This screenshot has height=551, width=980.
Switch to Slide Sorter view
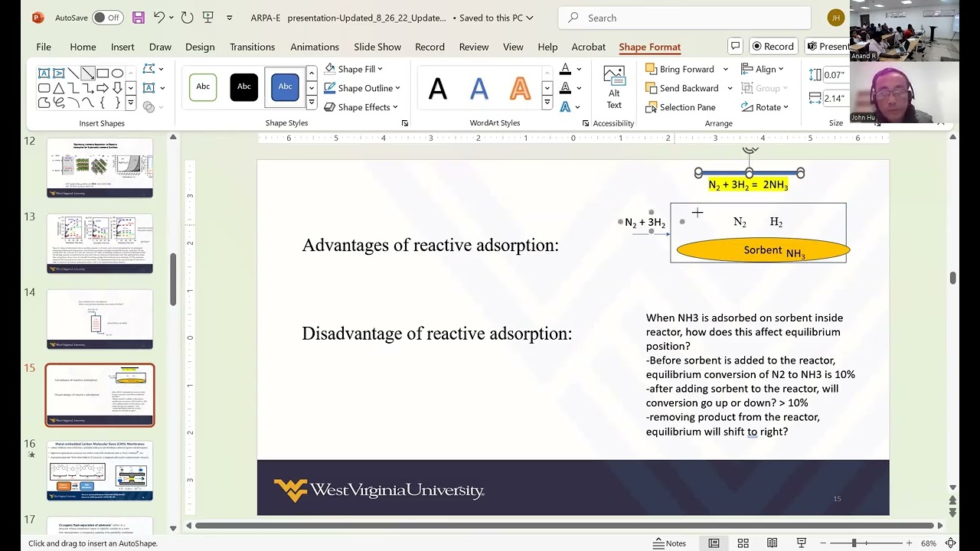point(743,543)
